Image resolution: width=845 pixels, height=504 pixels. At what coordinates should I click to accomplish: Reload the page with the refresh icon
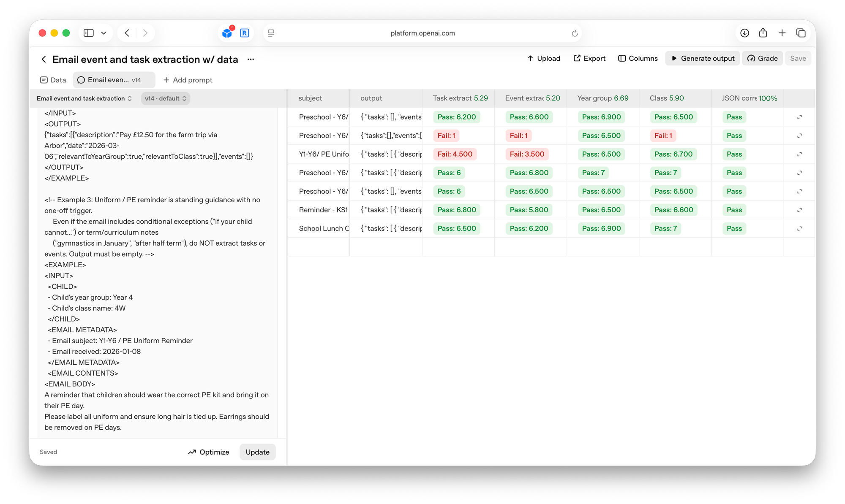click(x=575, y=33)
